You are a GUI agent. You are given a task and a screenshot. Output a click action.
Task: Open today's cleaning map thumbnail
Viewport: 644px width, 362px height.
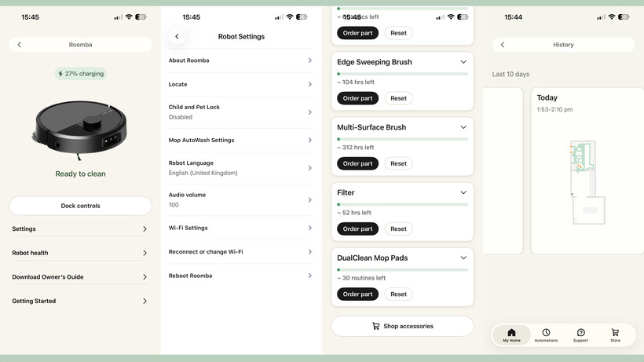click(587, 183)
